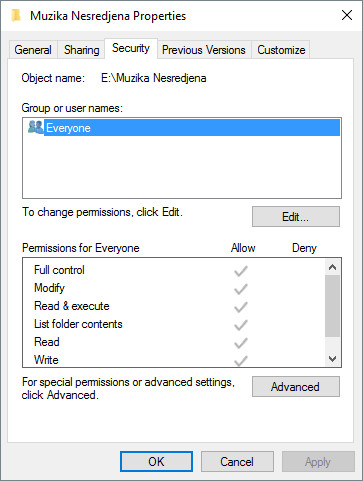Click the Read & execute allow checkmark
Screen dimensions: 363x481
[241, 307]
